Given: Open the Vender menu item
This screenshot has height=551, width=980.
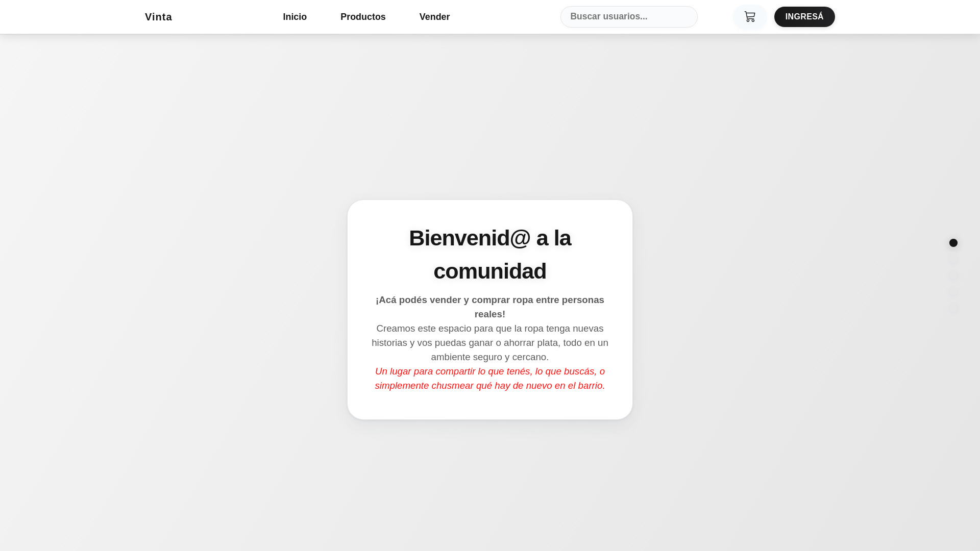Looking at the screenshot, I should point(434,17).
